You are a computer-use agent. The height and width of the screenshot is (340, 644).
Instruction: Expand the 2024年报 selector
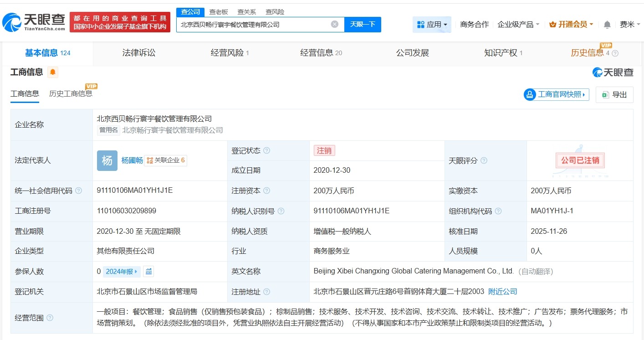pyautogui.click(x=122, y=272)
